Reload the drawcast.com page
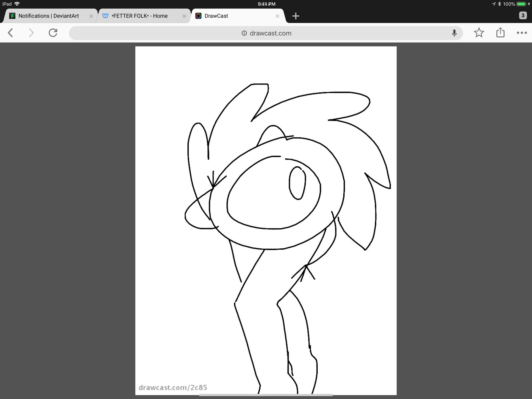 [53, 33]
